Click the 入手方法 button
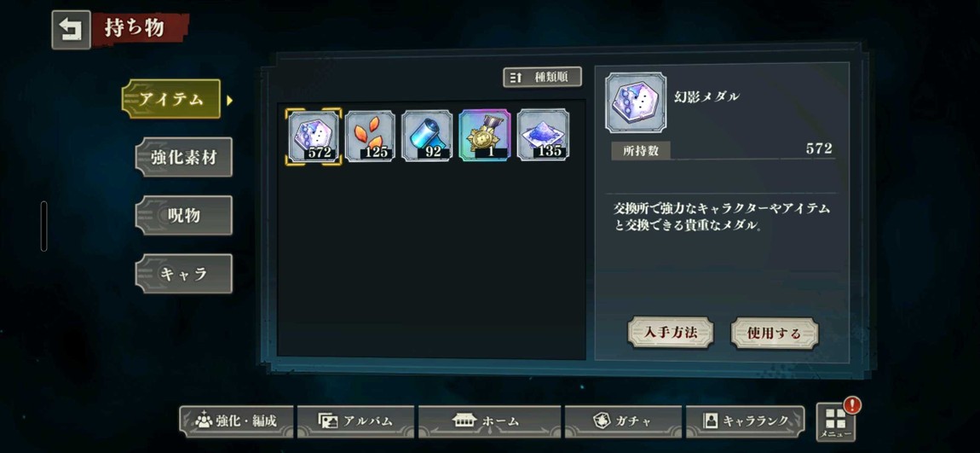The height and width of the screenshot is (453, 980). [x=671, y=332]
